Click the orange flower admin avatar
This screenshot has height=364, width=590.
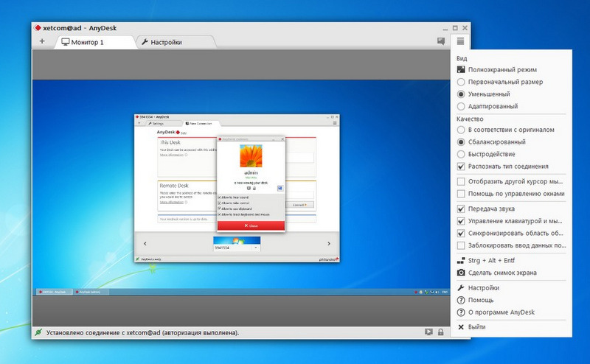pyautogui.click(x=251, y=155)
